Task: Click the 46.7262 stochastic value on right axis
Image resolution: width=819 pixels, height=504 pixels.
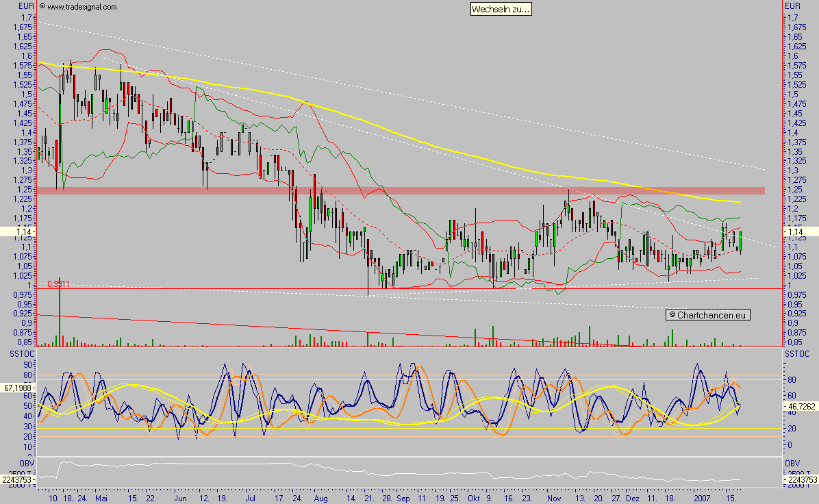Action: click(x=801, y=406)
